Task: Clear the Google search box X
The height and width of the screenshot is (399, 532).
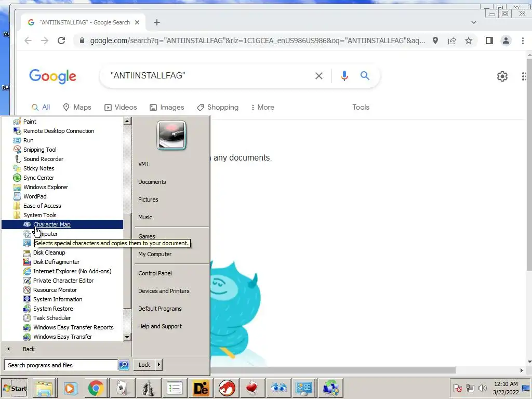Action: (318, 76)
